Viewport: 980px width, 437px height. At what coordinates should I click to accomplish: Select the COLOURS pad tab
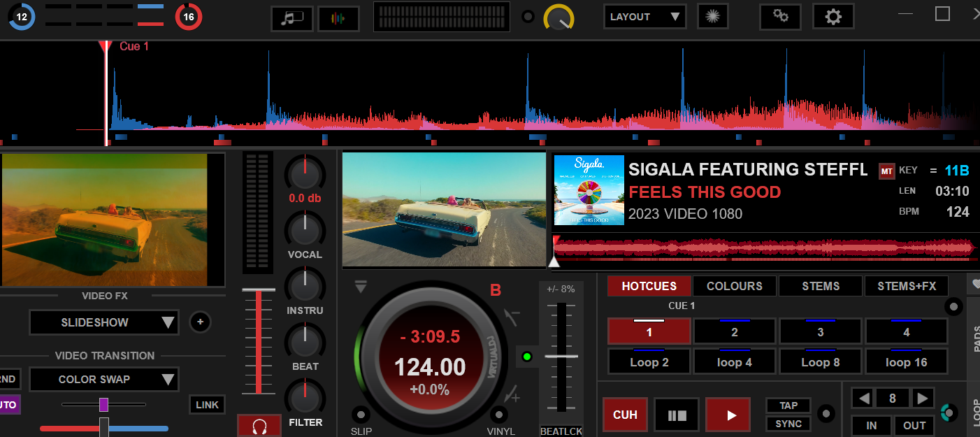click(x=734, y=286)
